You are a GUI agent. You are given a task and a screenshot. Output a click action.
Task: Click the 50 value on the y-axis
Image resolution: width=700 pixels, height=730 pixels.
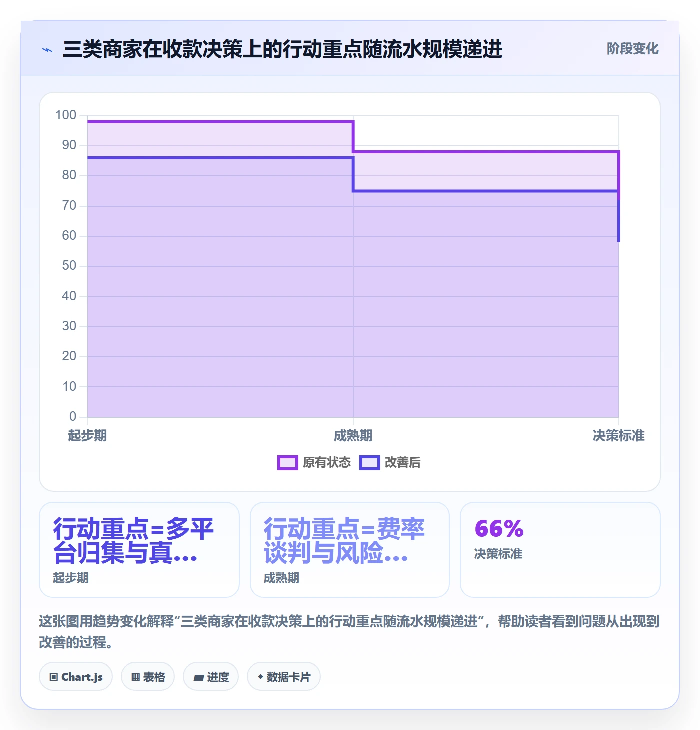click(x=69, y=266)
